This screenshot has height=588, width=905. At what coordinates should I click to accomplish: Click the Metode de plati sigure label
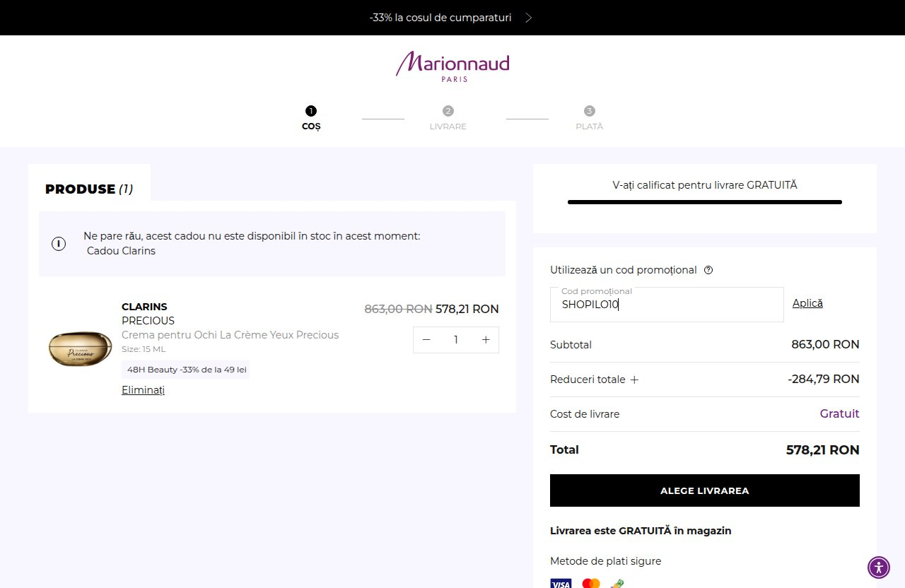click(x=606, y=561)
